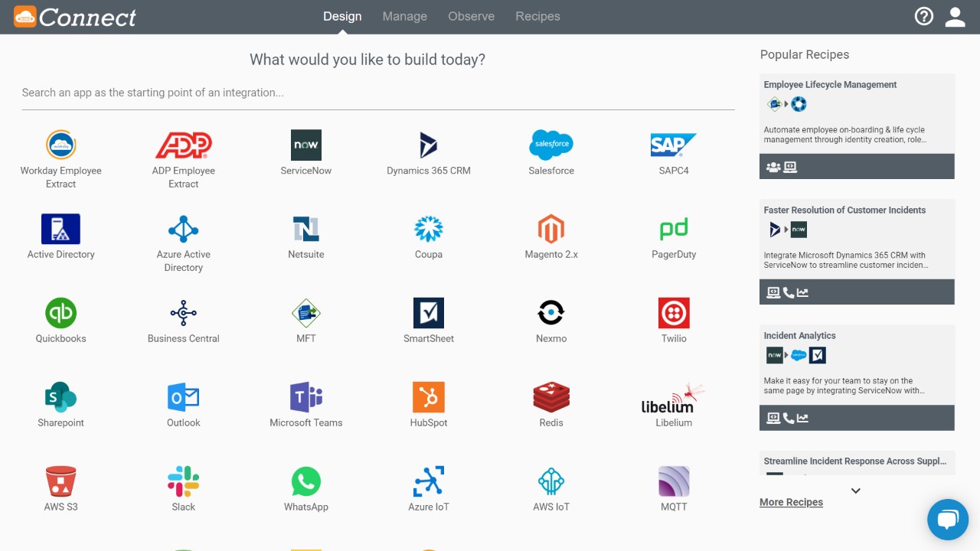Choose the MFT app icon
Image resolution: width=980 pixels, height=551 pixels.
[x=305, y=313]
